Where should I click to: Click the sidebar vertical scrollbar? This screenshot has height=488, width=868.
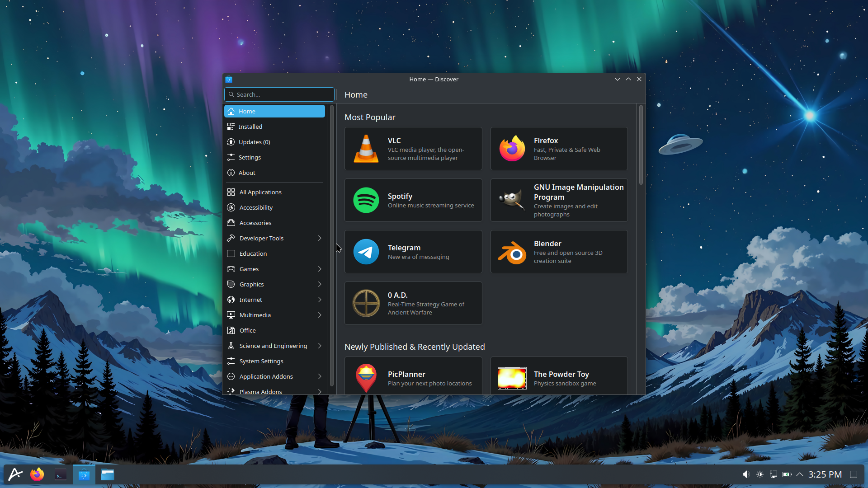tap(332, 245)
